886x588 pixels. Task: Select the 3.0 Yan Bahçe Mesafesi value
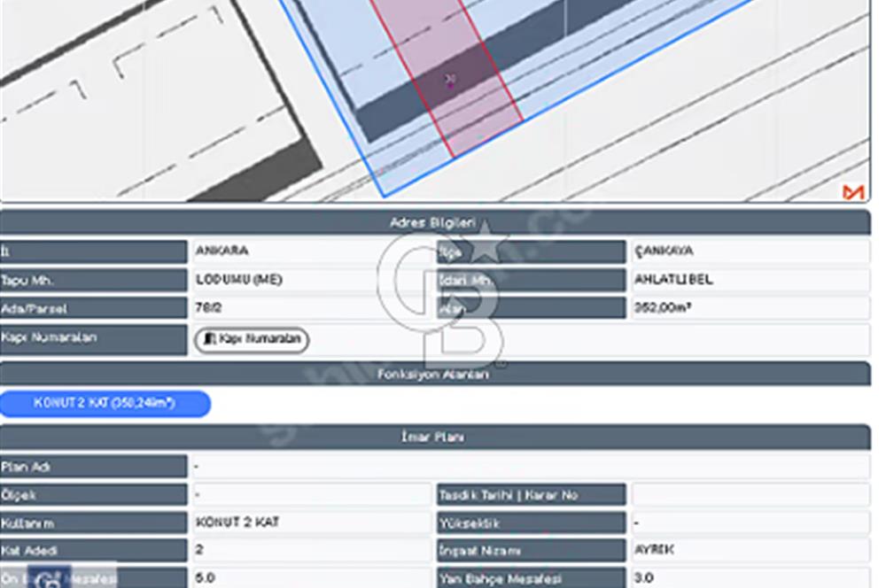[x=643, y=578]
